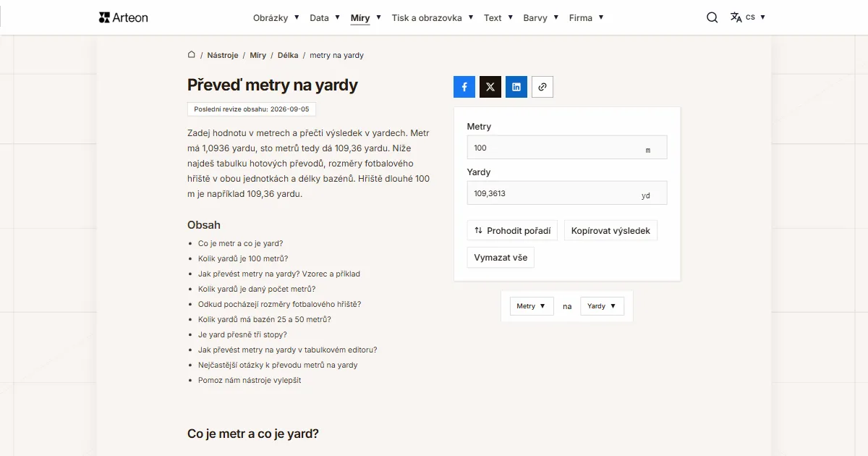Screen dimensions: 868x456
Task: Click the Yardy result field
Action: click(x=567, y=193)
